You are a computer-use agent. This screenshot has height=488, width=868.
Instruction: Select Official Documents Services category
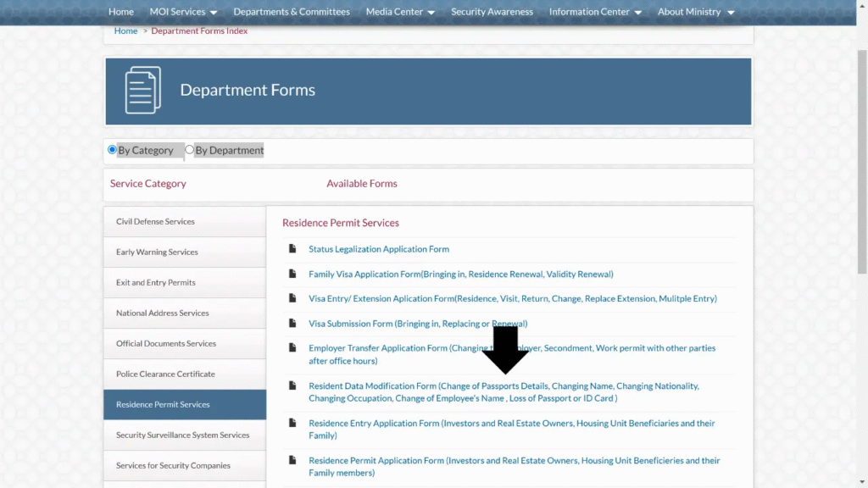coord(184,344)
